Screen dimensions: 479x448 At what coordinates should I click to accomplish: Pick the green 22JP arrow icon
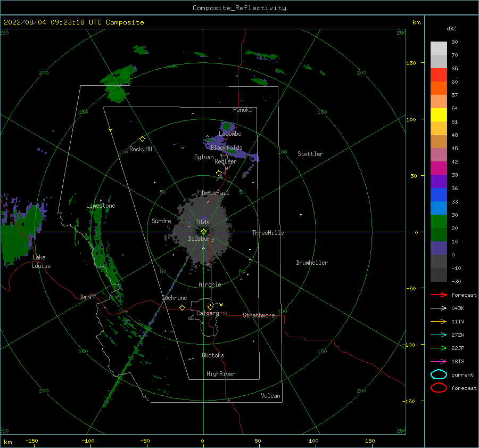pyautogui.click(x=439, y=348)
